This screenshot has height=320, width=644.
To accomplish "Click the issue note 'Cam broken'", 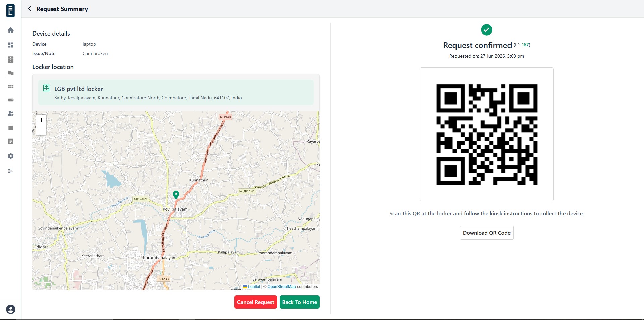I will click(x=95, y=53).
